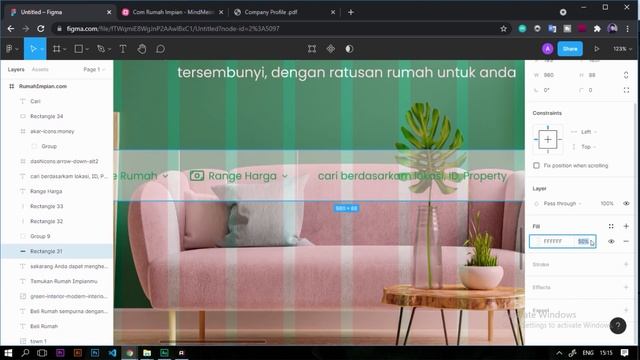Select the Comment tool
The width and height of the screenshot is (640, 360).
(160, 49)
